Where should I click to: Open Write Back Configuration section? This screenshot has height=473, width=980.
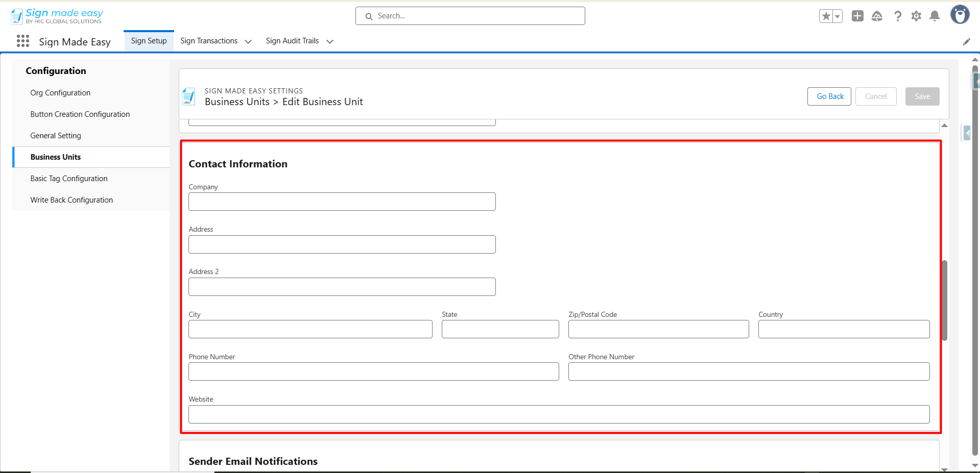coord(71,200)
